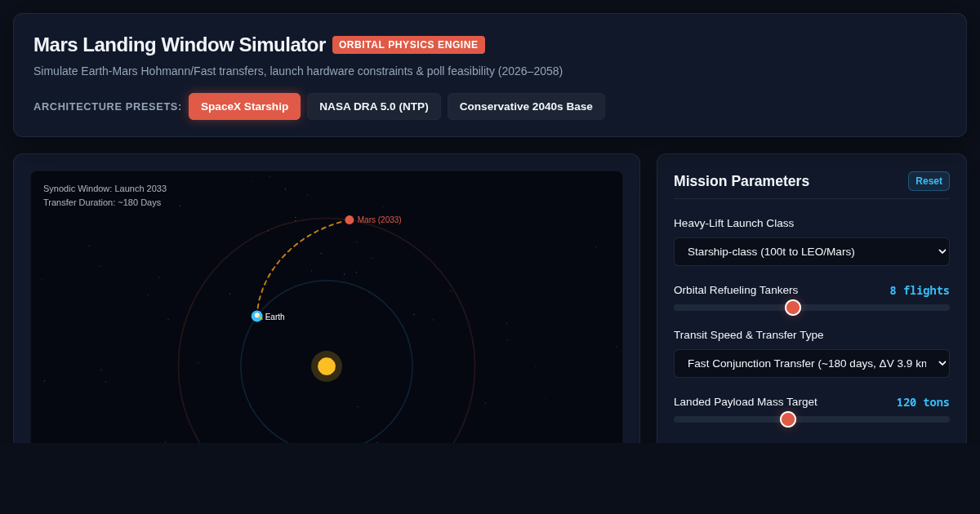
Task: Click the ORBITAL PHYSICS ENGINE badge
Action: tap(408, 45)
